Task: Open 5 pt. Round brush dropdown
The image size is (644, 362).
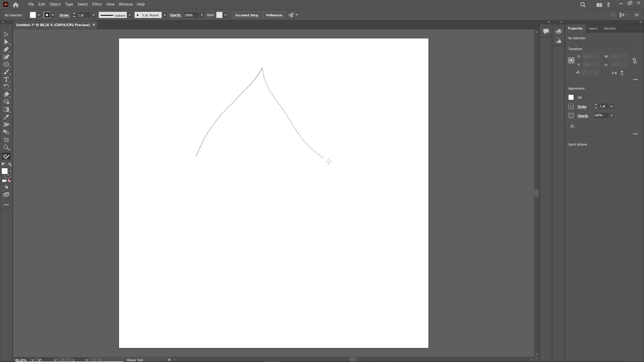Action: click(x=164, y=15)
